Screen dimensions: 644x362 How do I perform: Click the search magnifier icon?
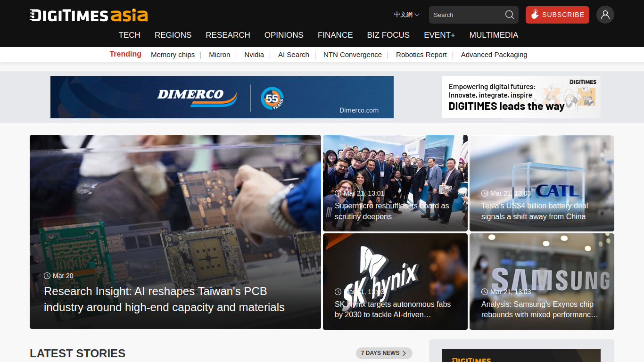[510, 15]
